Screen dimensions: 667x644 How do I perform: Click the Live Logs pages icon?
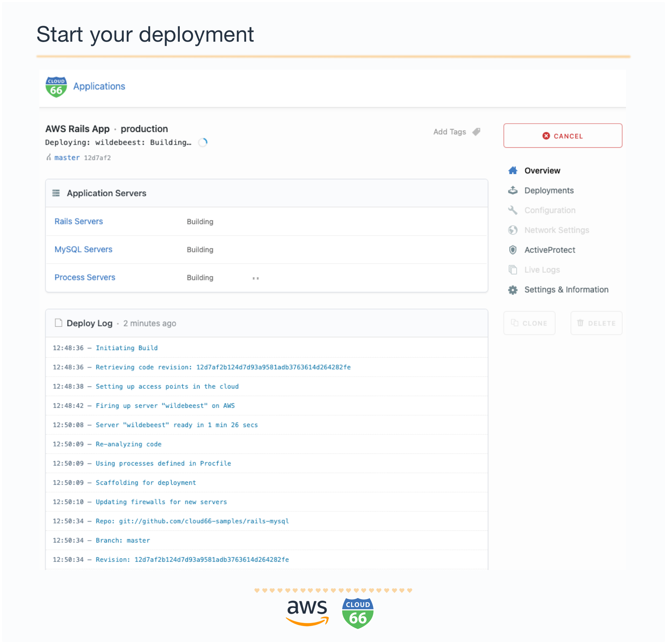tap(513, 269)
